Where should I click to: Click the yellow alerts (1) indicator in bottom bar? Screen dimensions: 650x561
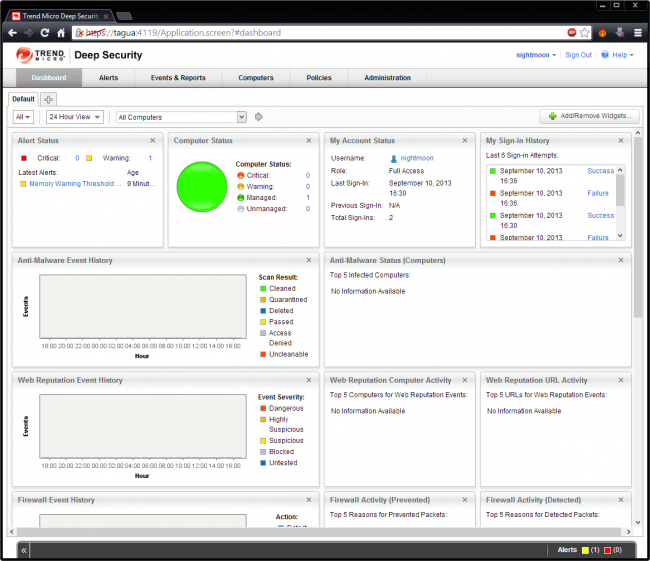pos(590,550)
